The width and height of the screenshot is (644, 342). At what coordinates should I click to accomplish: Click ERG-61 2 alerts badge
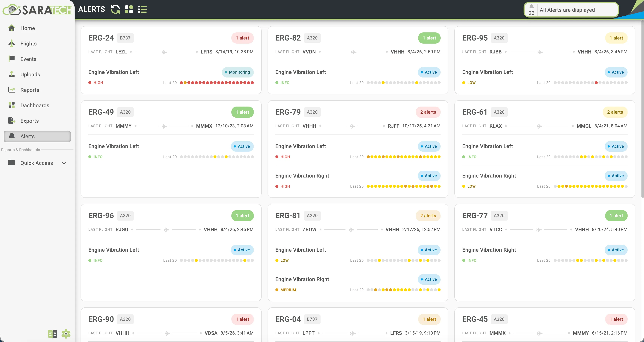[615, 112]
